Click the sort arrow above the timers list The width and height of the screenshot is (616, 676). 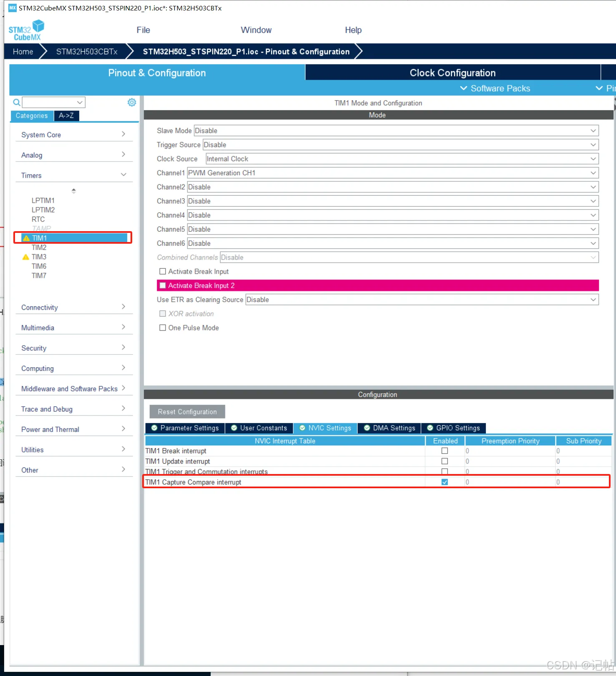(x=74, y=191)
